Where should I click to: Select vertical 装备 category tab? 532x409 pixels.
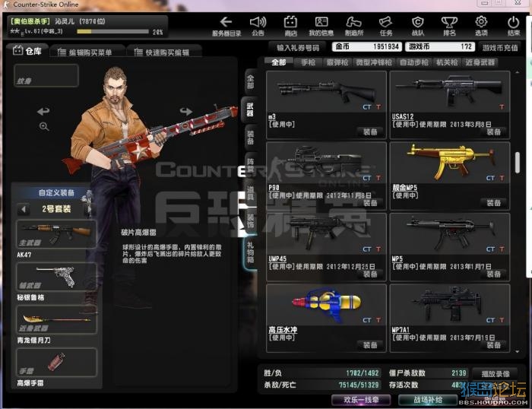tap(250, 138)
